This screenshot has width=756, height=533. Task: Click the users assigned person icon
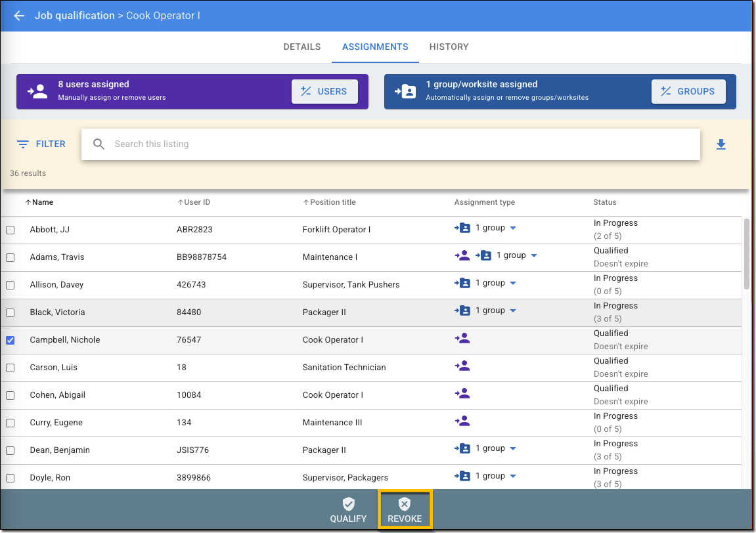37,91
